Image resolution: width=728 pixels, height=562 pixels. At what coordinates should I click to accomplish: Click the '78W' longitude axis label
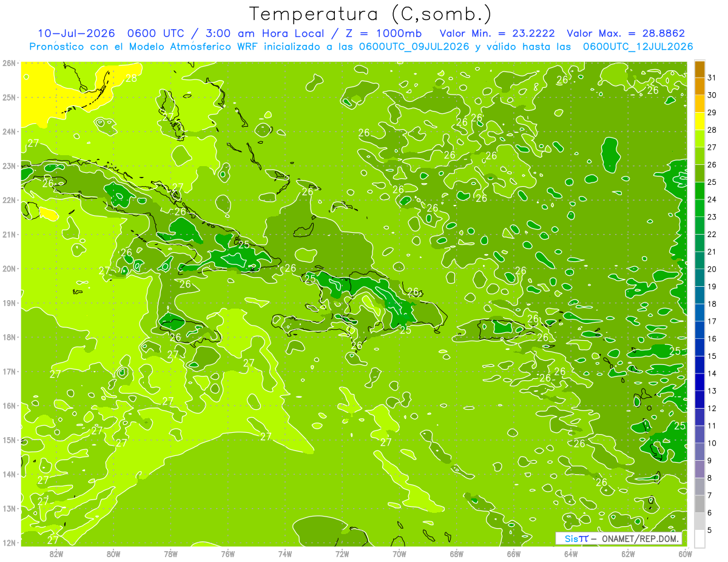click(170, 554)
